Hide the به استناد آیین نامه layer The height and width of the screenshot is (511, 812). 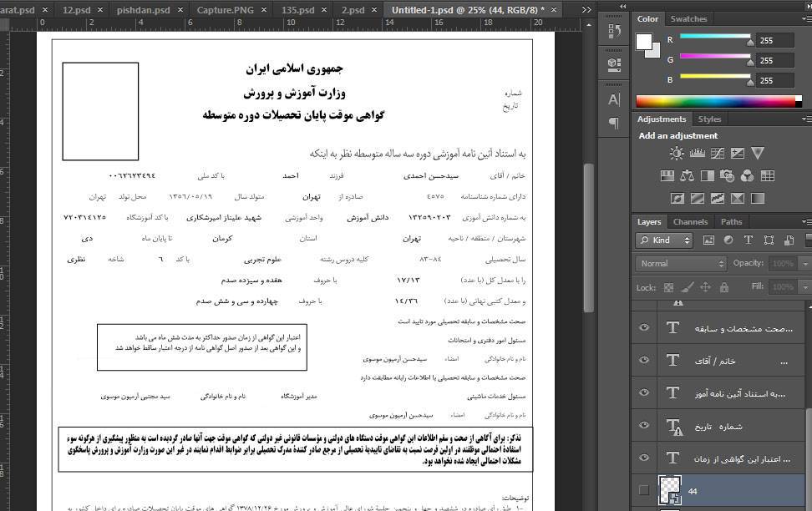click(644, 392)
